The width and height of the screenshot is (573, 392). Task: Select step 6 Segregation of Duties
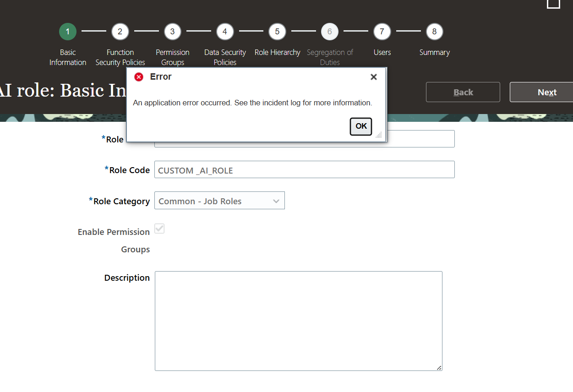(329, 32)
